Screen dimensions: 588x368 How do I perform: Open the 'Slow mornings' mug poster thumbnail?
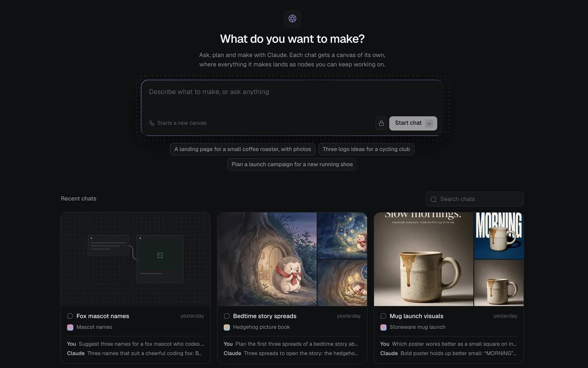click(424, 259)
